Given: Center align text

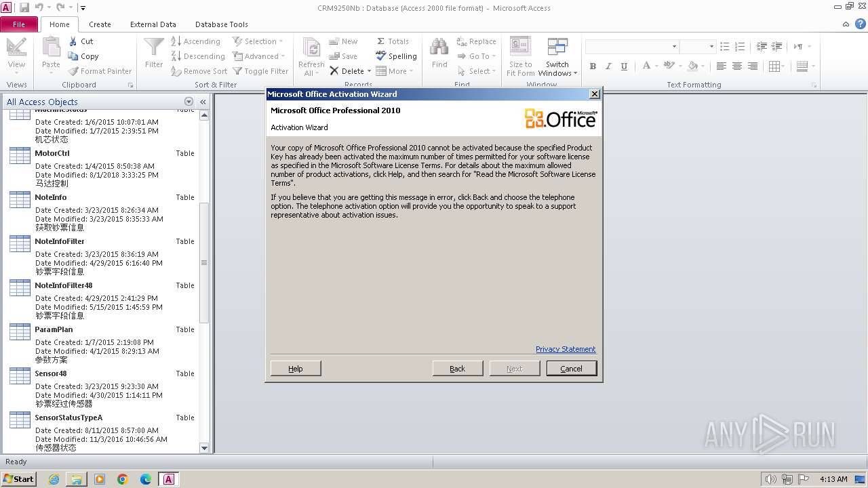Looking at the screenshot, I should click(737, 66).
